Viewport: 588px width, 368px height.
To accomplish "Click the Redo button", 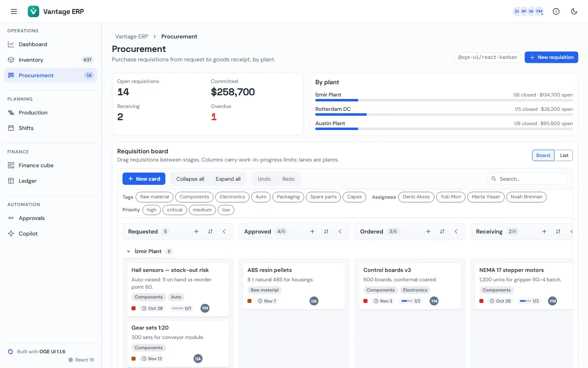I will pos(288,179).
